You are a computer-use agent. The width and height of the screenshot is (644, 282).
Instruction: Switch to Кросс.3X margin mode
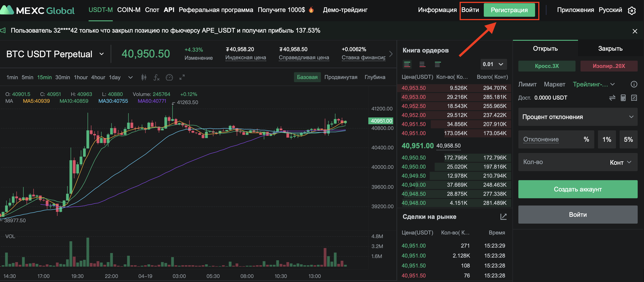(x=547, y=66)
